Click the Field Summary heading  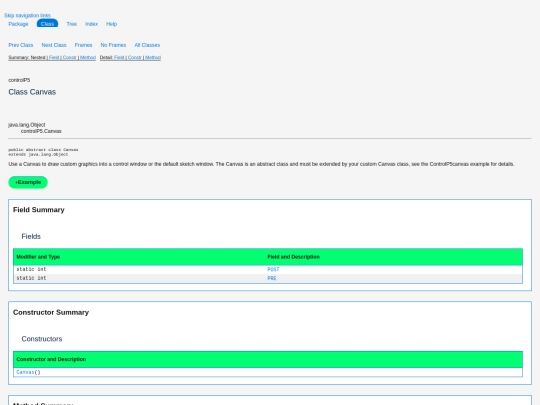tap(39, 210)
